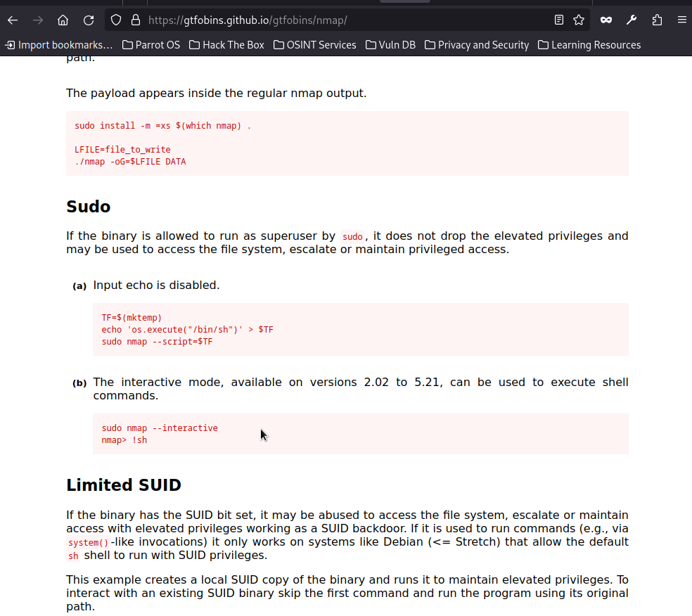Open the Hack The Box bookmarks folder
This screenshot has width=692, height=616.
[227, 45]
